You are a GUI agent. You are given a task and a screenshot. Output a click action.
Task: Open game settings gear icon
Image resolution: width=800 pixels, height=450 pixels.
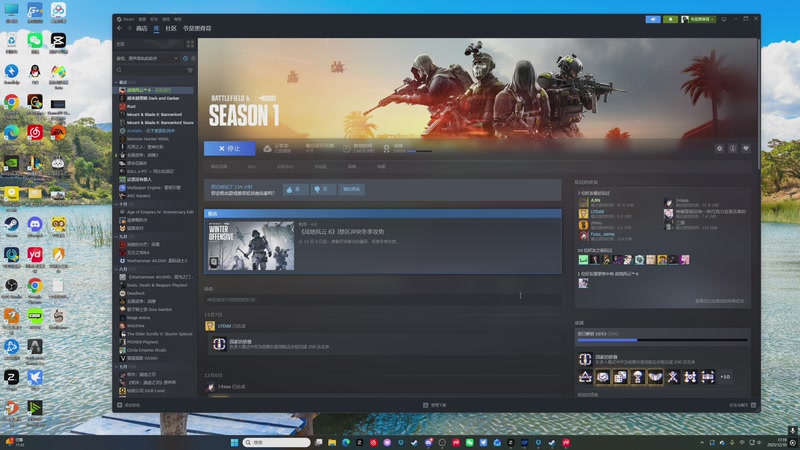coord(719,148)
